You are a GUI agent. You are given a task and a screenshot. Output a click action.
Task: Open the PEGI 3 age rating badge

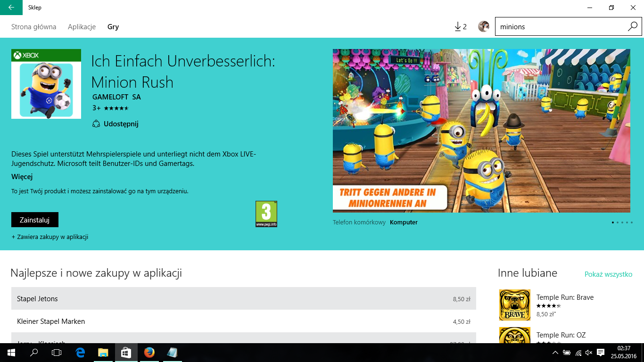[x=266, y=214]
